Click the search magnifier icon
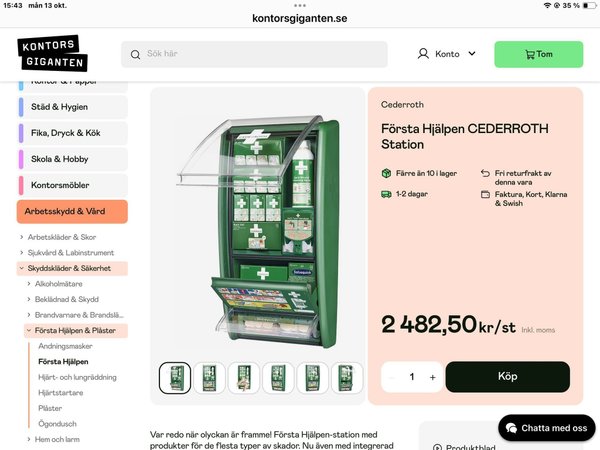The height and width of the screenshot is (450, 600). click(135, 54)
